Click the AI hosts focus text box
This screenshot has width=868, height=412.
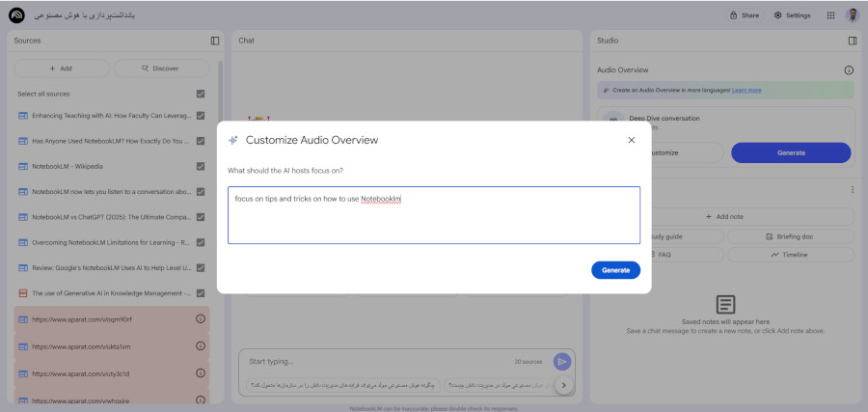[434, 215]
